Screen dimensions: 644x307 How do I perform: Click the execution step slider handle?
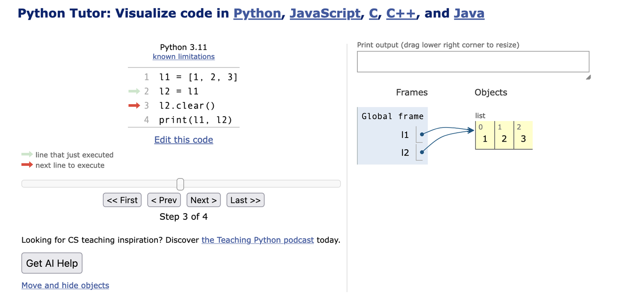180,184
